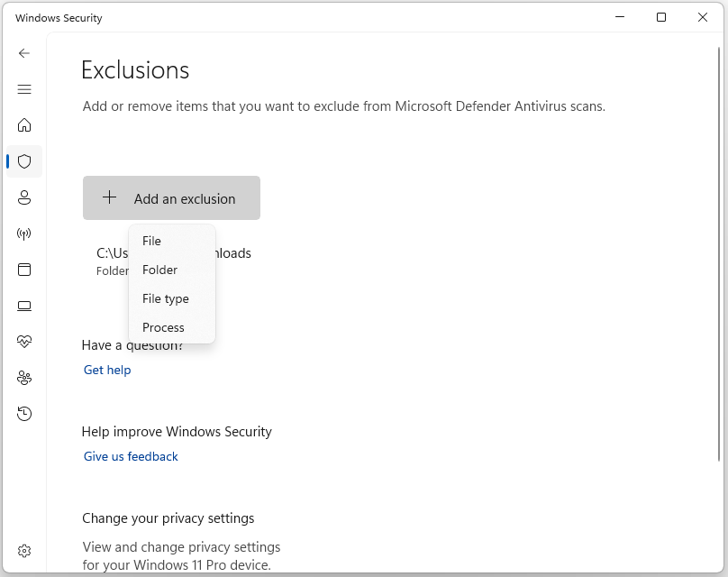This screenshot has width=728, height=577.
Task: Select the Family options icon
Action: pos(24,378)
